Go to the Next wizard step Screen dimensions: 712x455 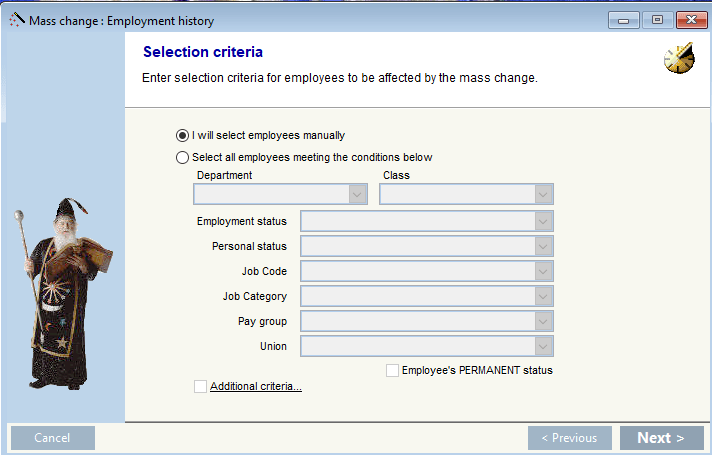(661, 438)
